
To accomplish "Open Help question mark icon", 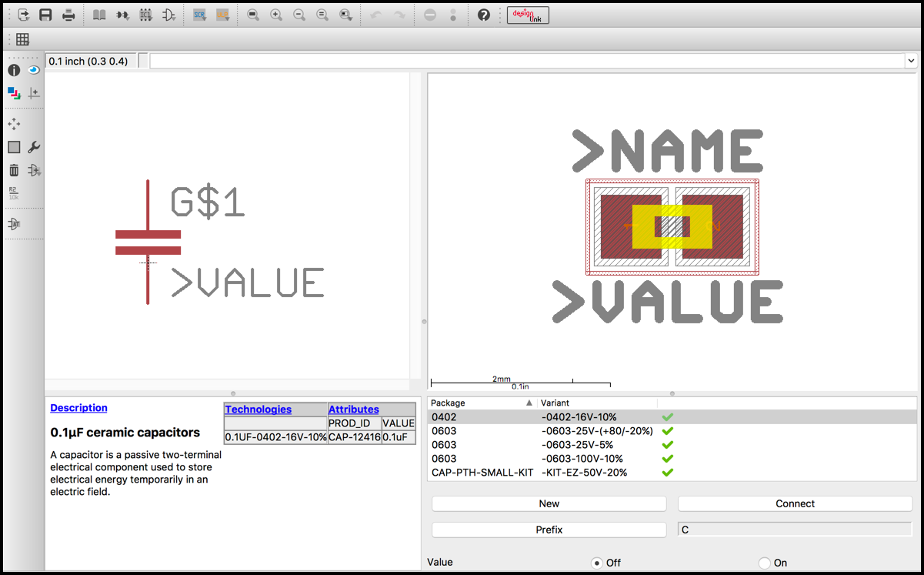I will tap(483, 15).
